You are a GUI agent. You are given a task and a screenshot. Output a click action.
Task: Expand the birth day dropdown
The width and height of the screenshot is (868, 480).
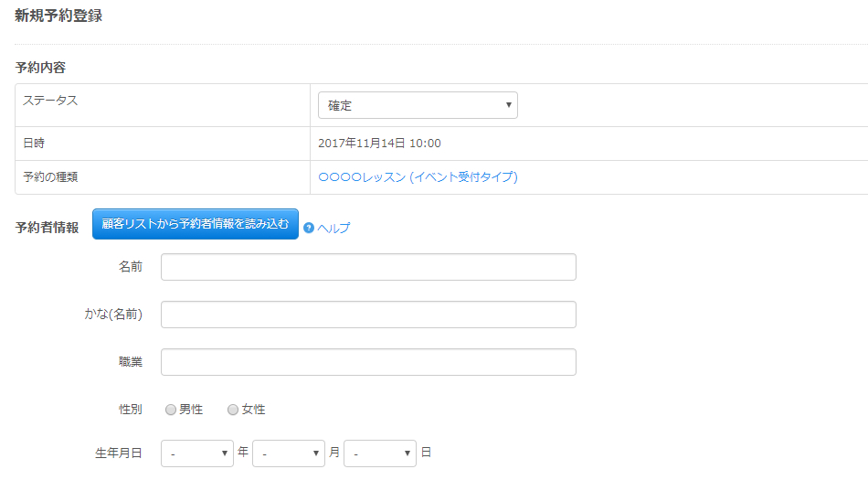(380, 453)
